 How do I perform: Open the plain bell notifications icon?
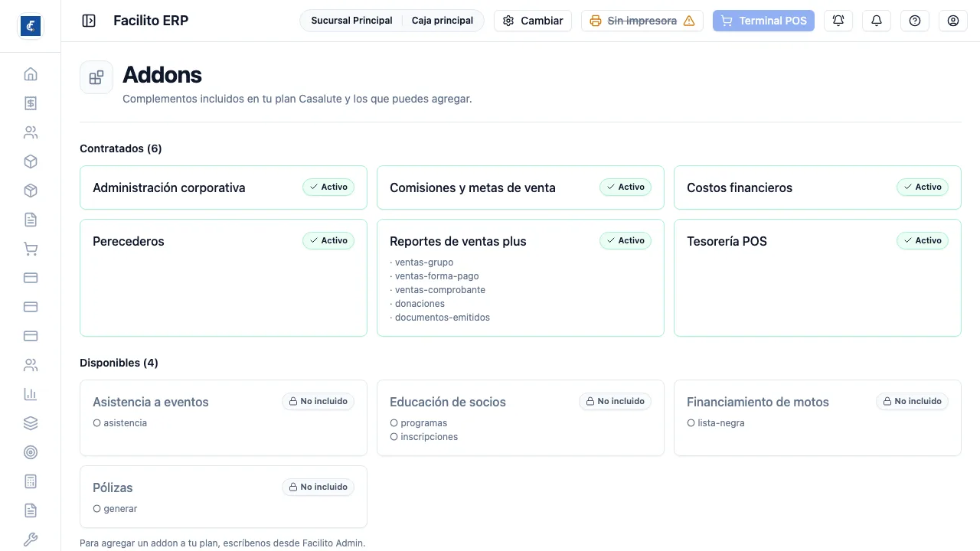point(877,21)
